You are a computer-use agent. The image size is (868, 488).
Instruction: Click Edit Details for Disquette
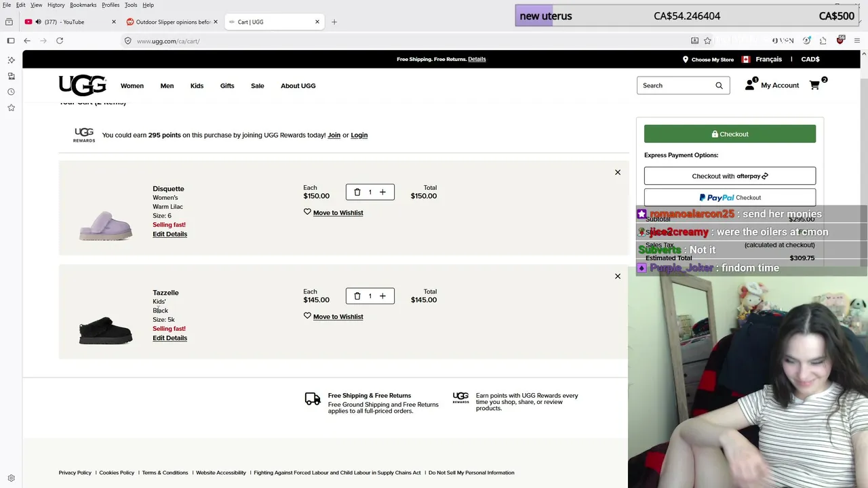[x=170, y=234]
